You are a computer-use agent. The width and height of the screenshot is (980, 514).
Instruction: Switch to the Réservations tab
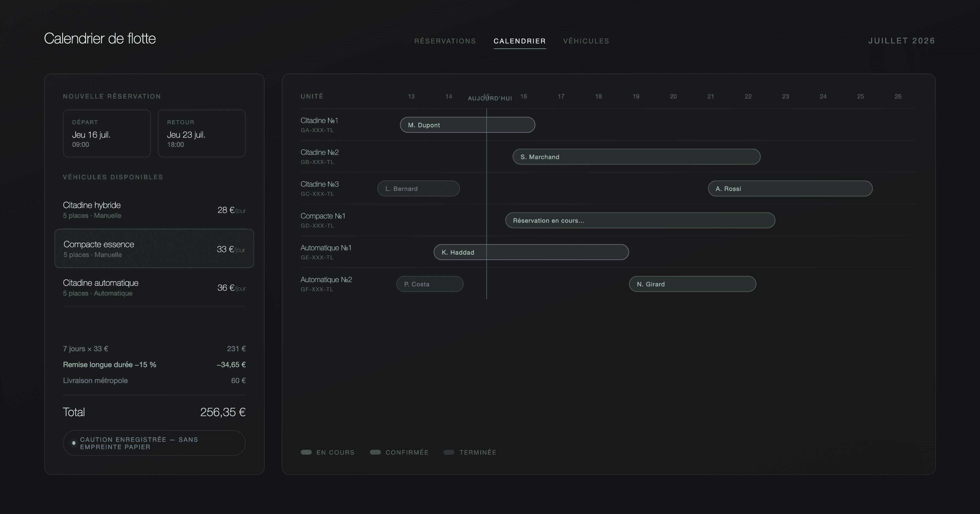point(445,41)
